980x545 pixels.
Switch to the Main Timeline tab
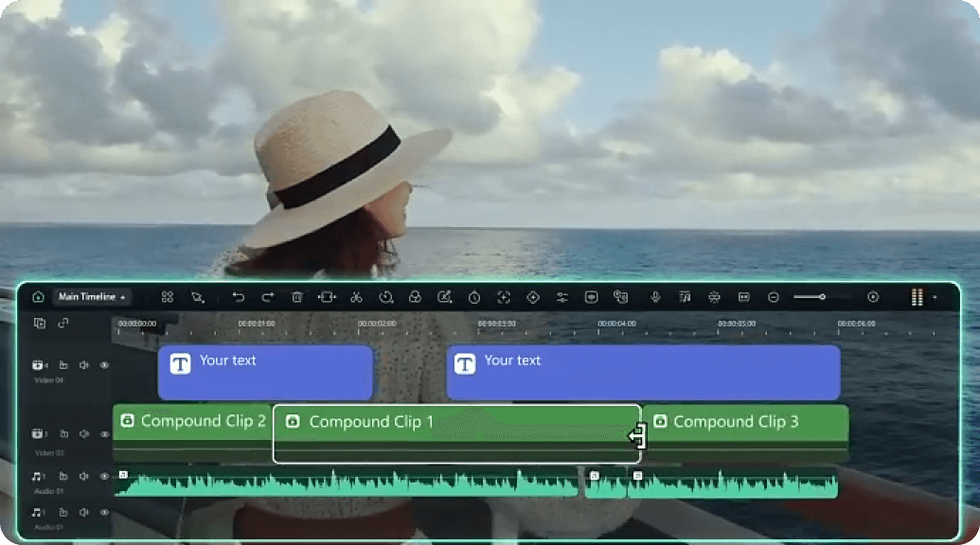coord(83,296)
